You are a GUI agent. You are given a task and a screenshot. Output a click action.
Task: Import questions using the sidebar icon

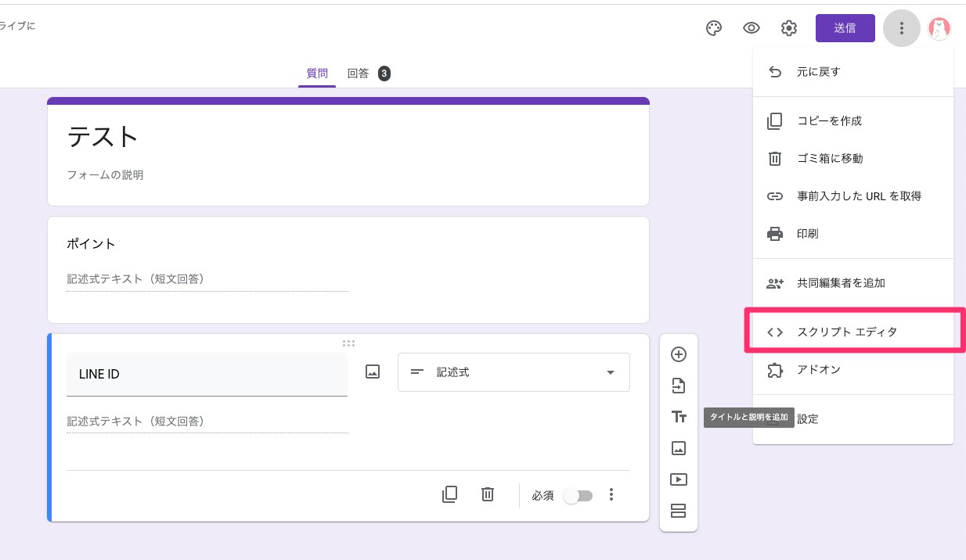coord(679,386)
